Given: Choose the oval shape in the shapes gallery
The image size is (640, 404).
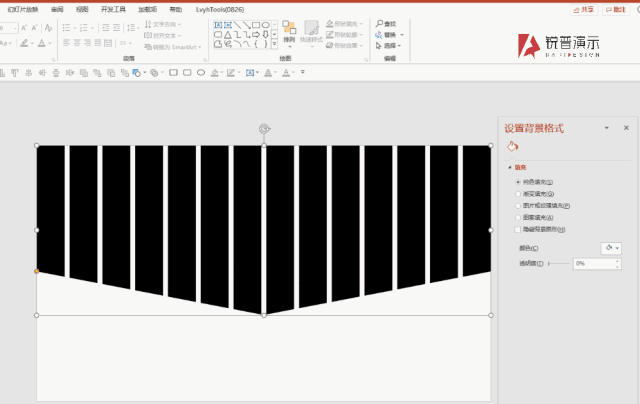Looking at the screenshot, I should 266,25.
